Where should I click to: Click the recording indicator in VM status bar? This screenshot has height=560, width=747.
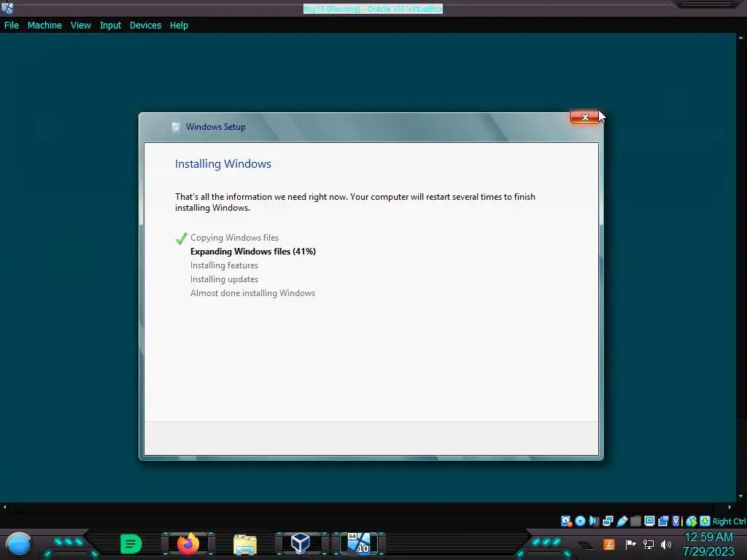pyautogui.click(x=663, y=521)
